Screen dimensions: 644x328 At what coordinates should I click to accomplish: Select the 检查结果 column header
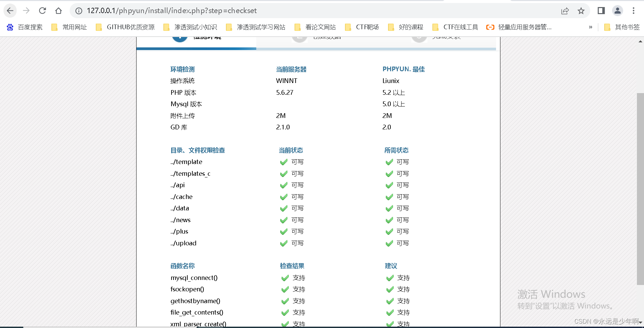point(292,266)
